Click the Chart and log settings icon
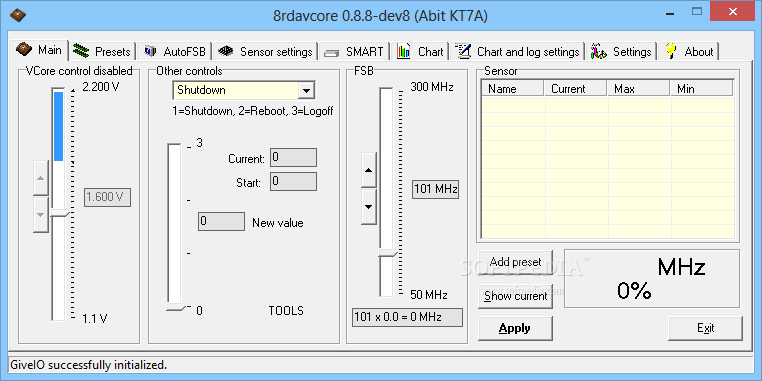 coord(463,51)
